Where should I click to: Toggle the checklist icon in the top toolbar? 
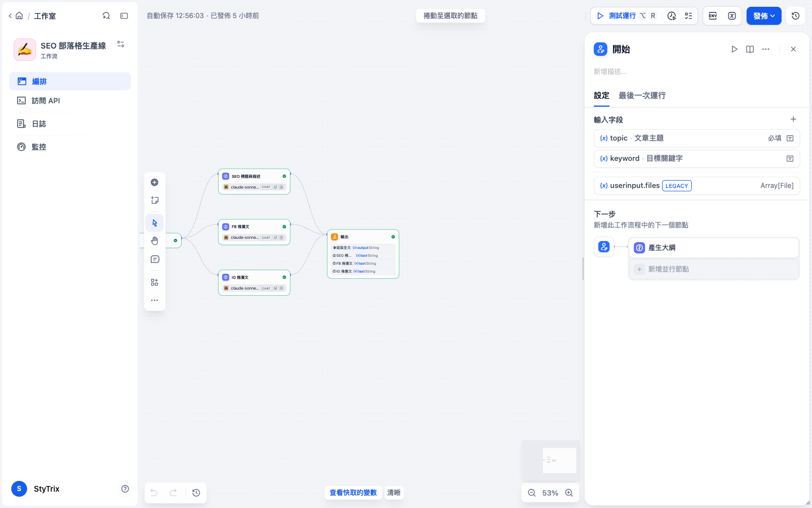pyautogui.click(x=689, y=16)
